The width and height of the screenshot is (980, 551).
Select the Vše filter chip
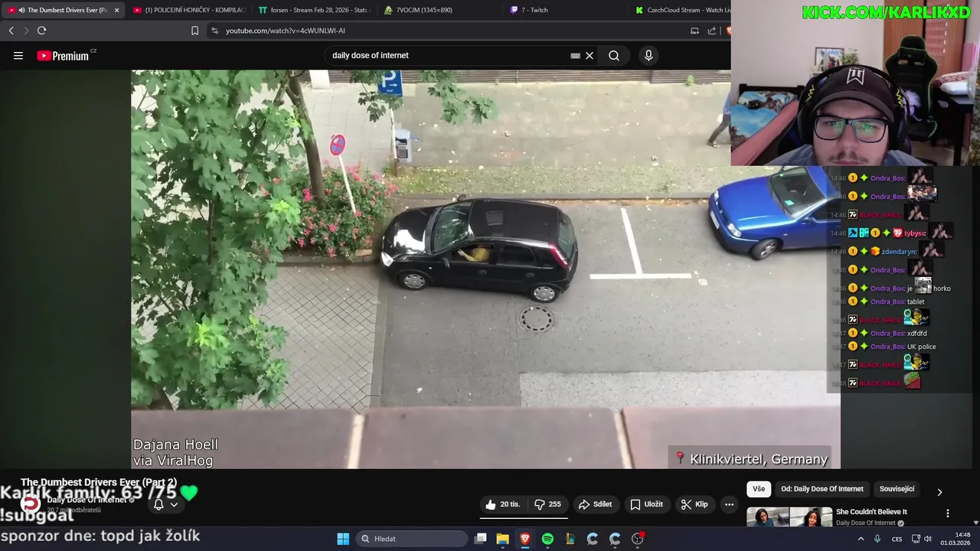tap(758, 489)
